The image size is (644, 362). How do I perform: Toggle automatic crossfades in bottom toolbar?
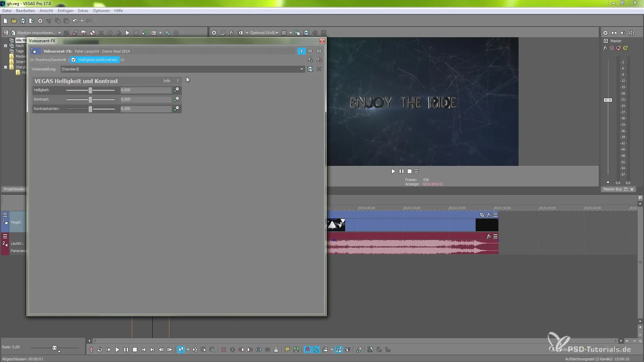(x=316, y=350)
